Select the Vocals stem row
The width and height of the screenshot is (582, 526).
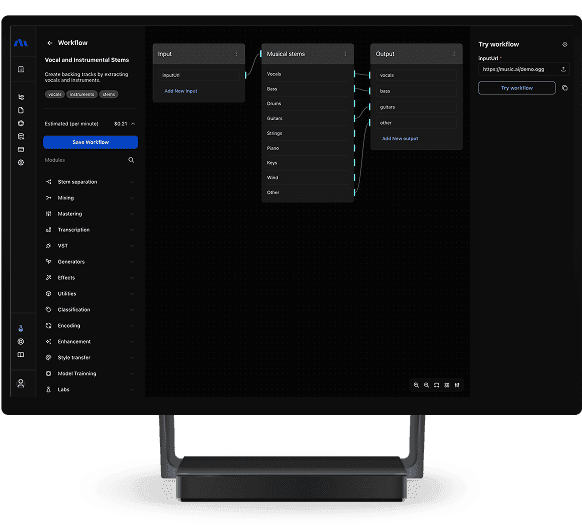pyautogui.click(x=307, y=74)
